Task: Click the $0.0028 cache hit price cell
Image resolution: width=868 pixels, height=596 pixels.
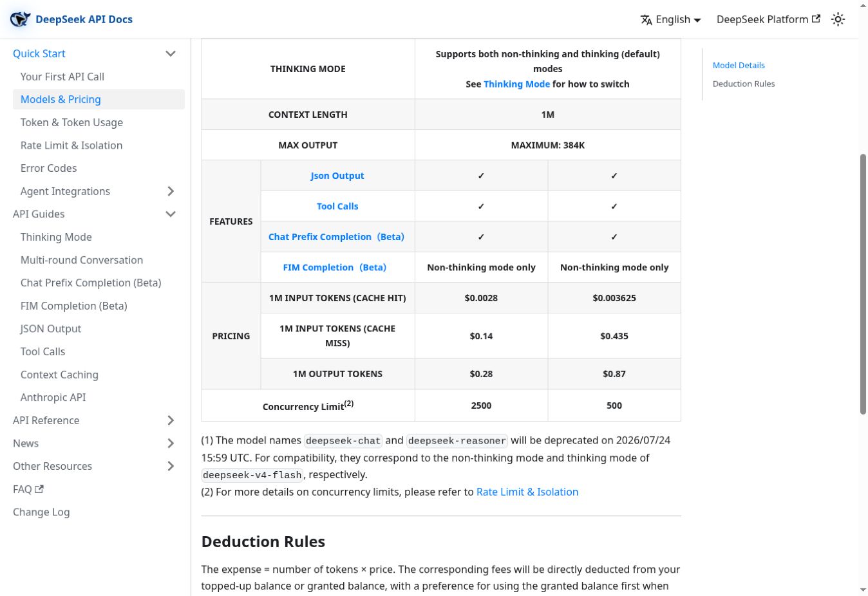Action: click(481, 298)
